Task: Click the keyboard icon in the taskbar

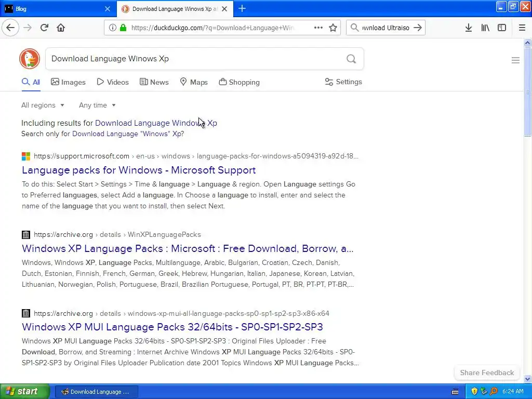Action: (455, 392)
